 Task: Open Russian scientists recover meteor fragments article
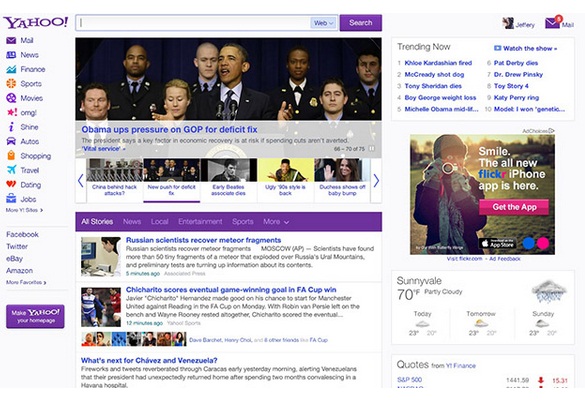pos(203,240)
